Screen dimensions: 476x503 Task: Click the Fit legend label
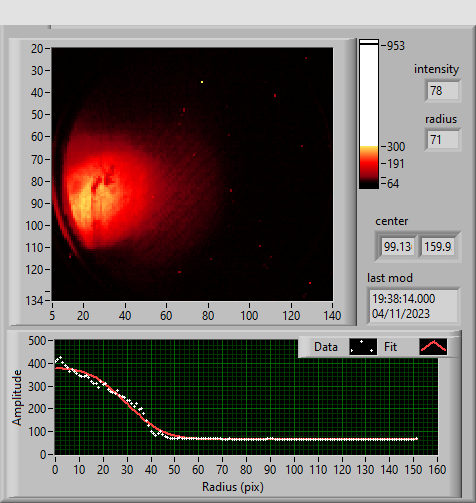[390, 347]
